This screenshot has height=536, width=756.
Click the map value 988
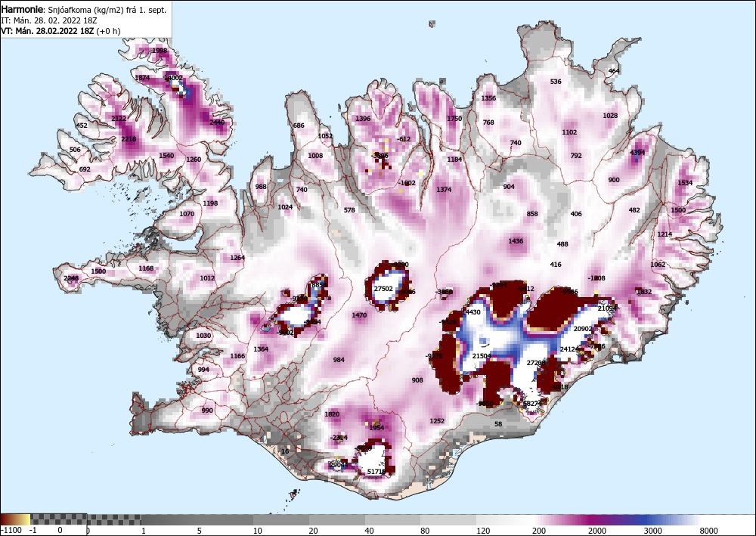[x=261, y=187]
